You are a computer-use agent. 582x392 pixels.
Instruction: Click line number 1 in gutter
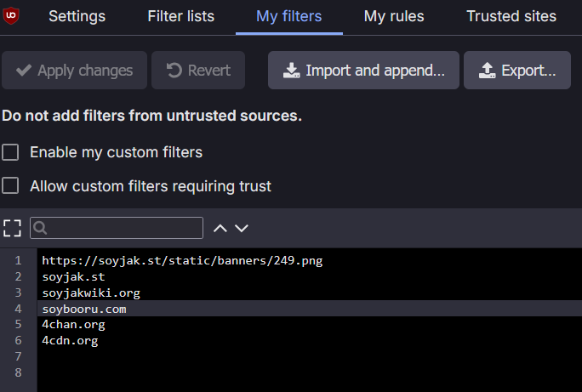coord(18,261)
